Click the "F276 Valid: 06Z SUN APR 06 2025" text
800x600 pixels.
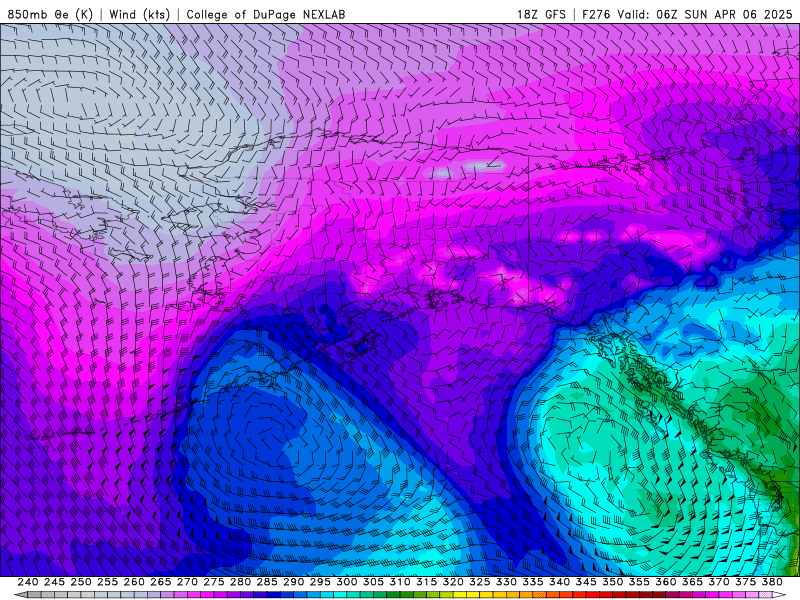tap(687, 14)
